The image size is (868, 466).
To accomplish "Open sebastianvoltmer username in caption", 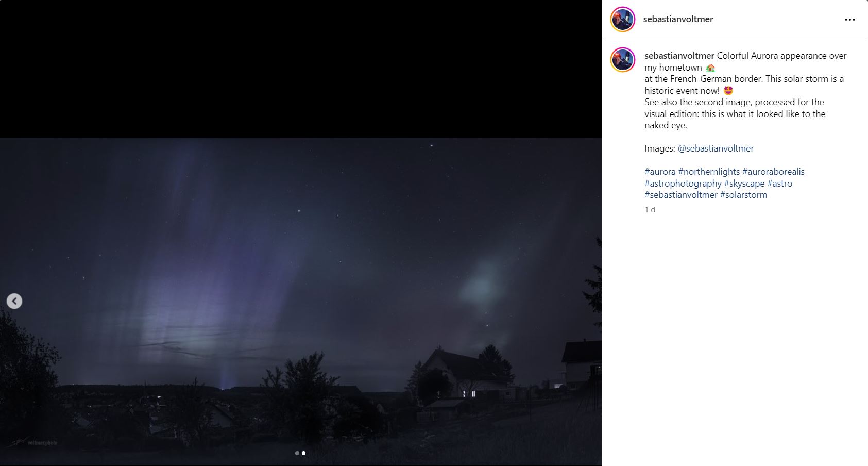I will click(x=679, y=56).
